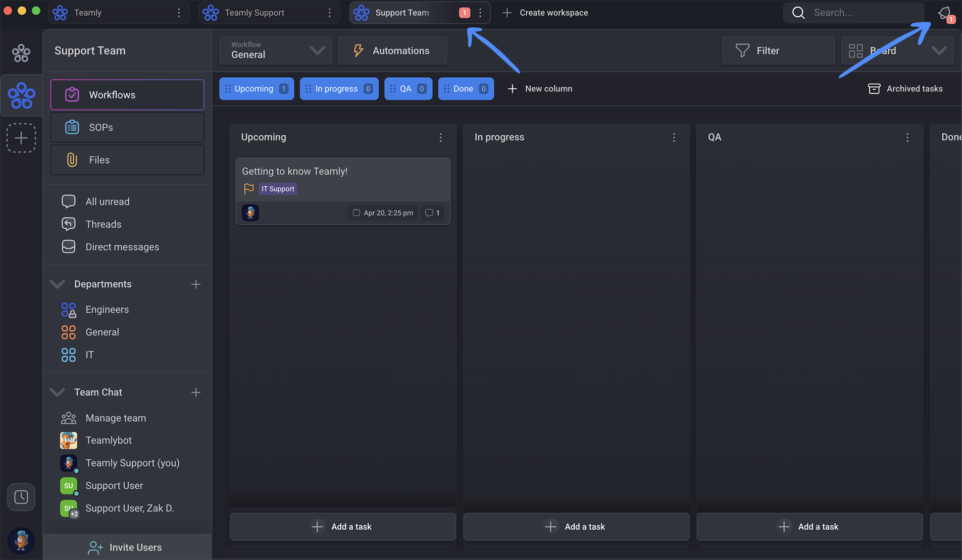Click Create workspace
Image resolution: width=962 pixels, height=560 pixels.
[x=545, y=13]
